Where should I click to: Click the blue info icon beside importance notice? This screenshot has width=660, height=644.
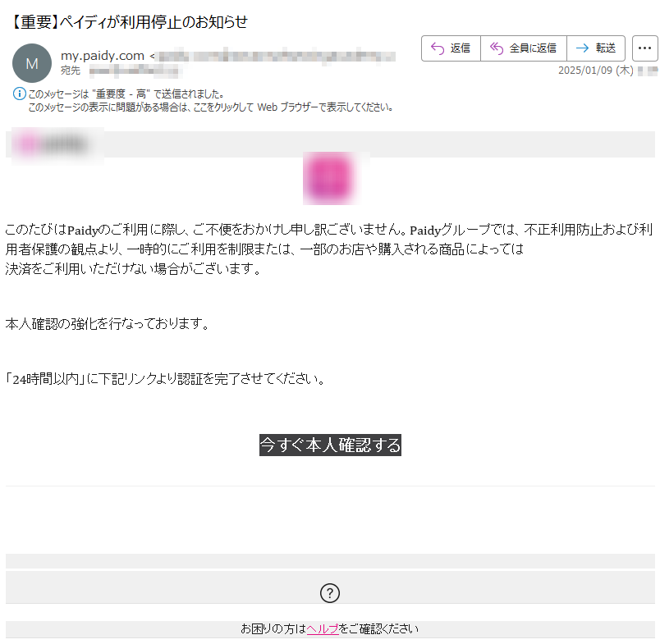[x=20, y=94]
